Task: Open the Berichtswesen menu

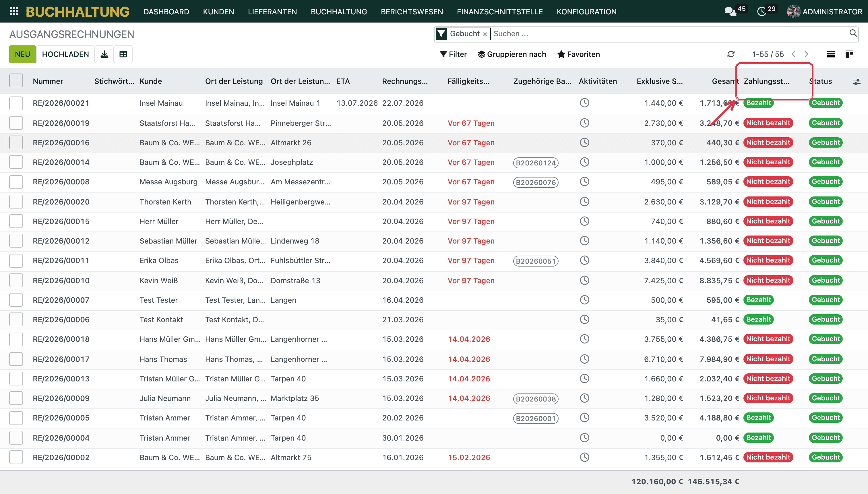Action: click(x=412, y=11)
